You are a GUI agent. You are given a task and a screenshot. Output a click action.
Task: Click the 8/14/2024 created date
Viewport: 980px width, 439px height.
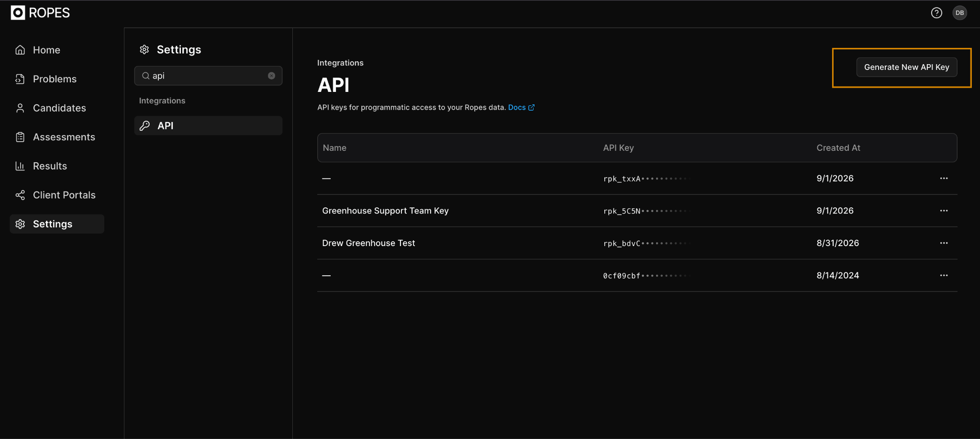[837, 275]
